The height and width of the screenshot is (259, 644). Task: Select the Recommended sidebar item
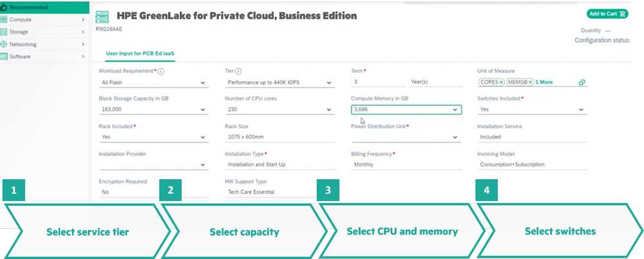(44, 7)
